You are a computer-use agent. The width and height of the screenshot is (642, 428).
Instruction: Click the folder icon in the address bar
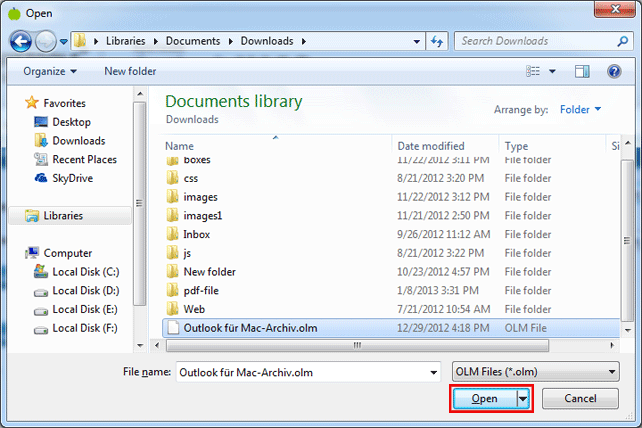click(80, 41)
